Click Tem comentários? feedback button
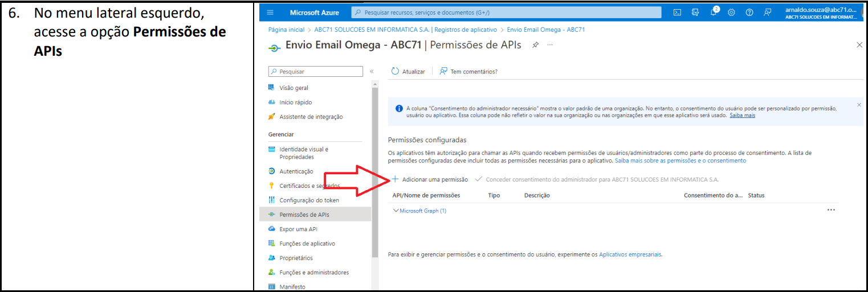Image resolution: width=868 pixels, height=292 pixels. point(468,72)
